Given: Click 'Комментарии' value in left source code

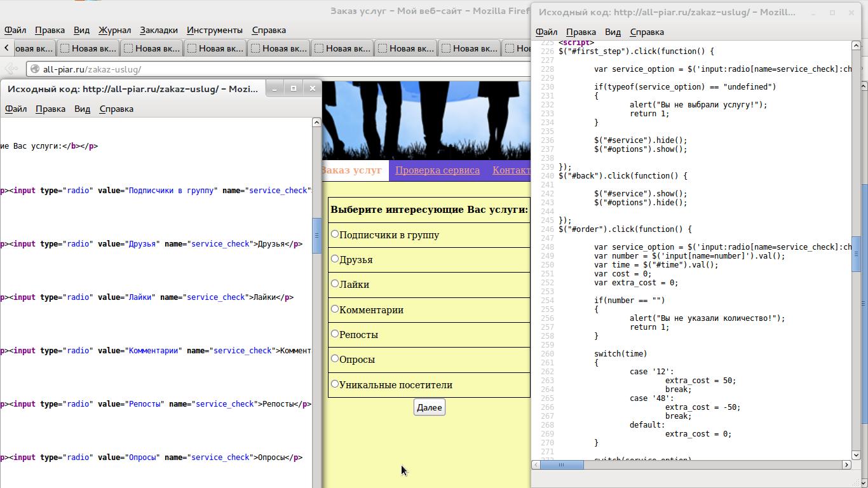Looking at the screenshot, I should [153, 350].
